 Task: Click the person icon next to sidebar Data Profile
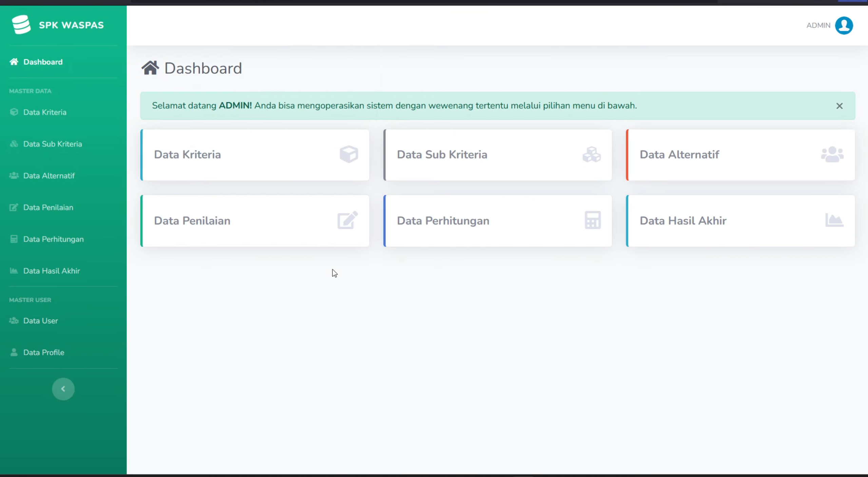(14, 352)
